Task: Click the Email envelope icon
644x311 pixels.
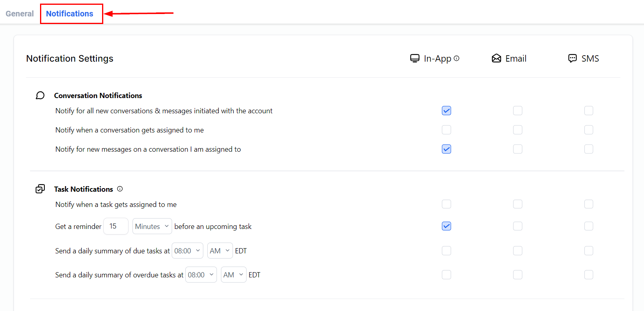Action: pos(496,58)
